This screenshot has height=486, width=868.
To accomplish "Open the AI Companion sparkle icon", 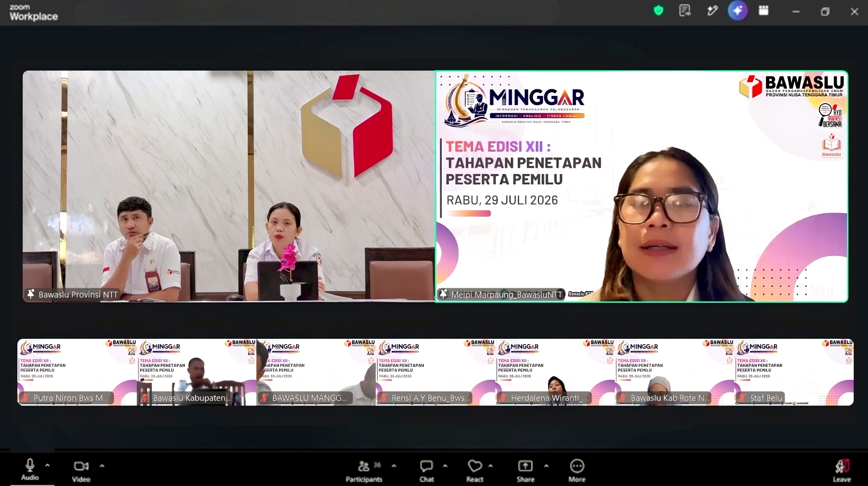I will [737, 11].
